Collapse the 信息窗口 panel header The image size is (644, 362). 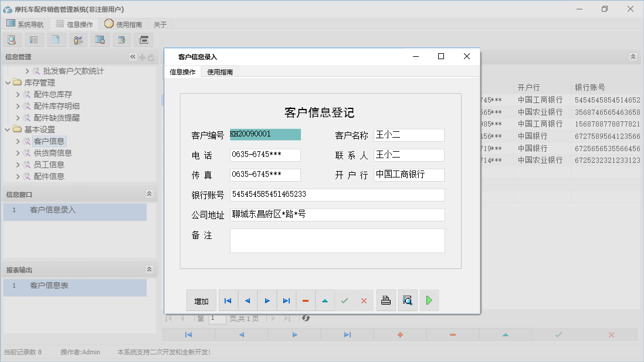[x=150, y=193]
